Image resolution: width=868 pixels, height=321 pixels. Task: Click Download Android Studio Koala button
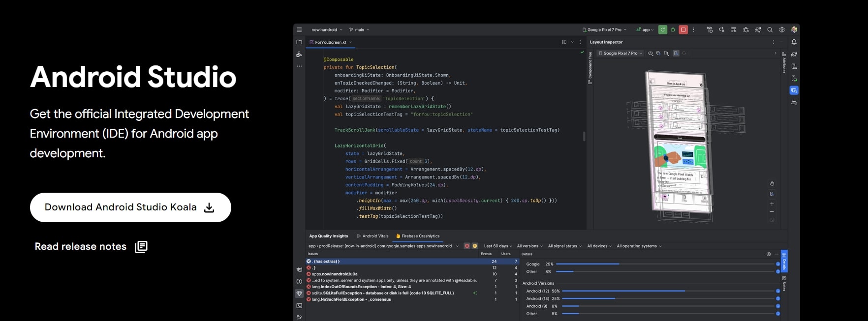point(130,207)
